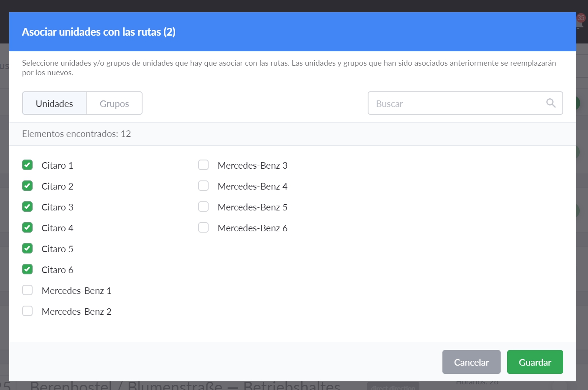Open the notifications bell with badge
The height and width of the screenshot is (390, 588).
tap(580, 22)
